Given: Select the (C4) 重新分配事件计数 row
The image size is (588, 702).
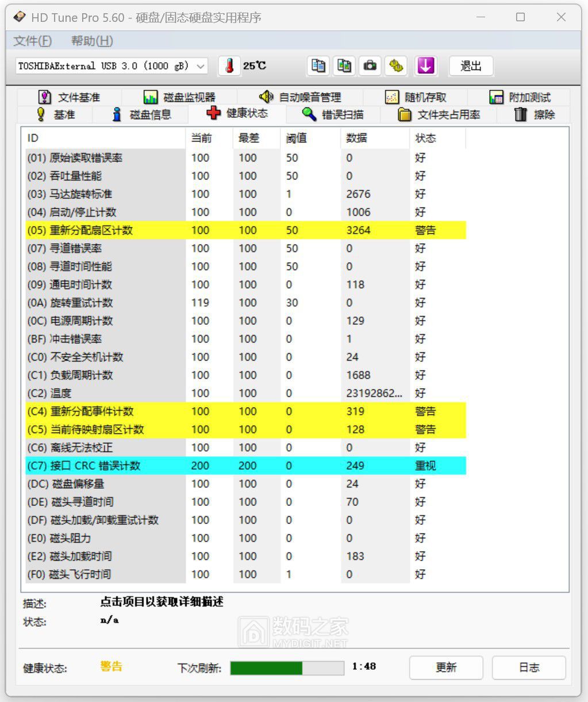Looking at the screenshot, I should tap(245, 411).
